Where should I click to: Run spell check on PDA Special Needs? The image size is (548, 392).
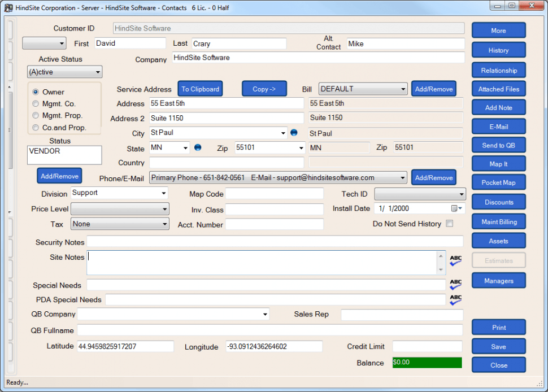pyautogui.click(x=455, y=300)
